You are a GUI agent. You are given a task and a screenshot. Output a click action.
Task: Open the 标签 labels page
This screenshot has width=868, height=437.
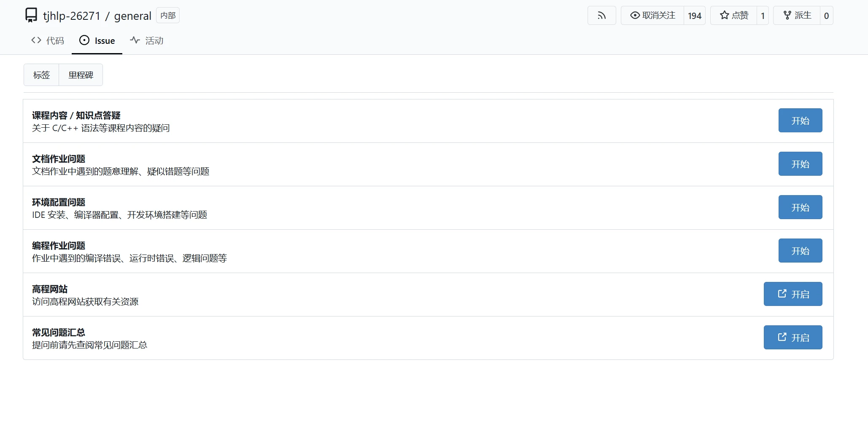pyautogui.click(x=41, y=75)
